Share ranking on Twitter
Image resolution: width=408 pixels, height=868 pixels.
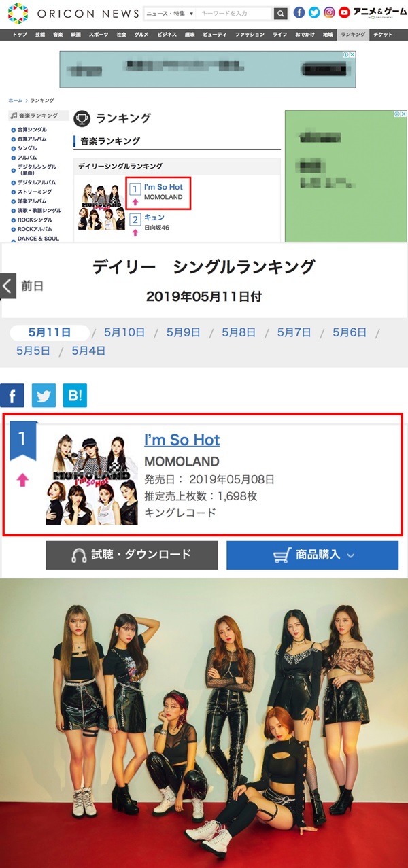(x=44, y=396)
